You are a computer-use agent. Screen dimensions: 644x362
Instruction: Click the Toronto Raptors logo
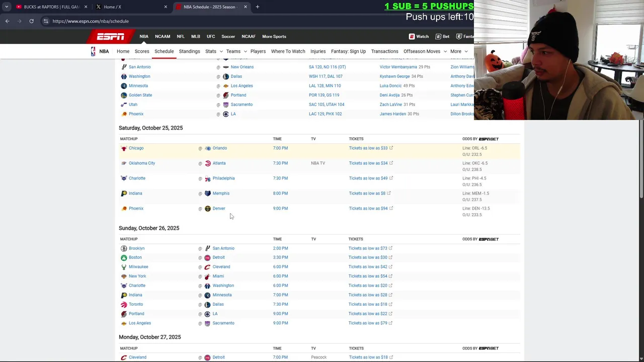(x=124, y=305)
